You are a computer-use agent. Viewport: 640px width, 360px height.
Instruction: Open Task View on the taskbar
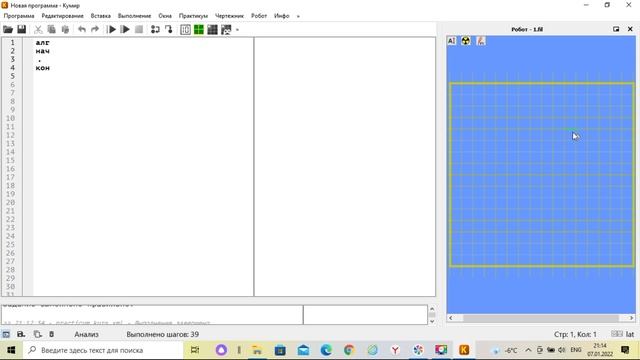(195, 350)
